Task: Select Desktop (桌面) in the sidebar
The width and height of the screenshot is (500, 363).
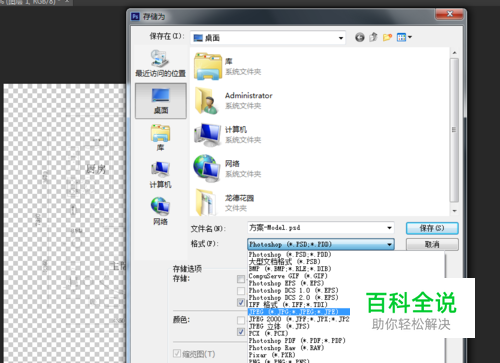Action: [161, 101]
